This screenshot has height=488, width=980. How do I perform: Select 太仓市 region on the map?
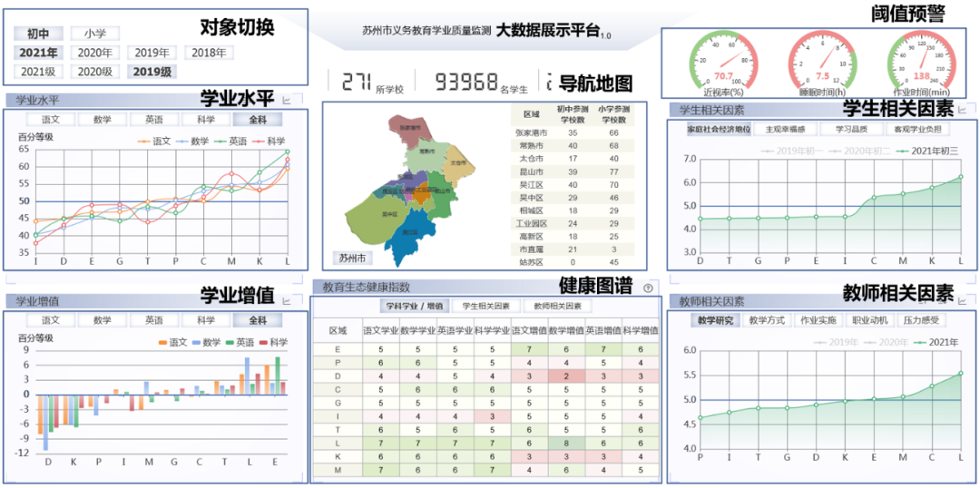(x=461, y=163)
